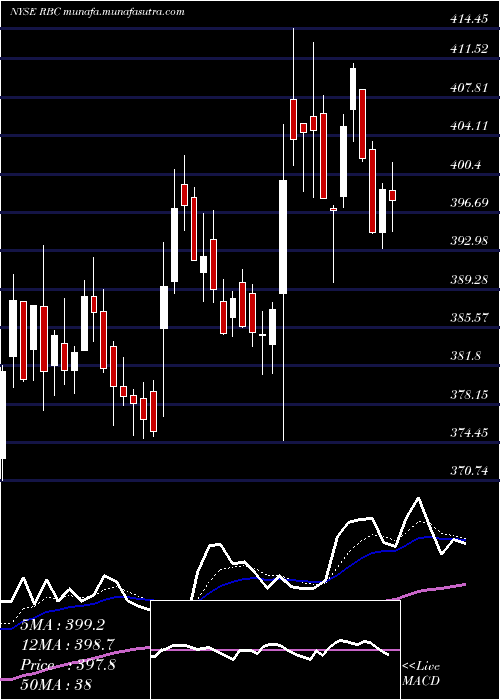Click the 411.52 price axis label

[x=469, y=49]
